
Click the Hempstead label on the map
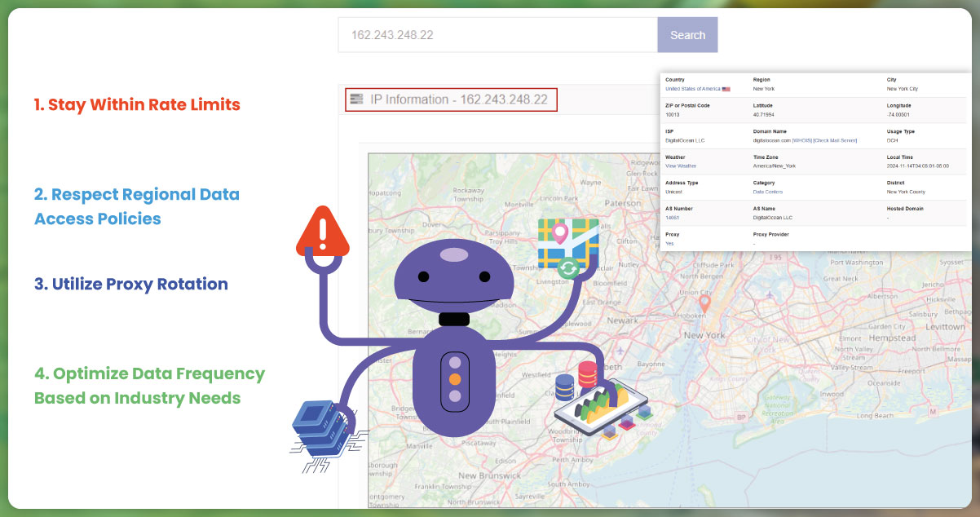click(892, 338)
